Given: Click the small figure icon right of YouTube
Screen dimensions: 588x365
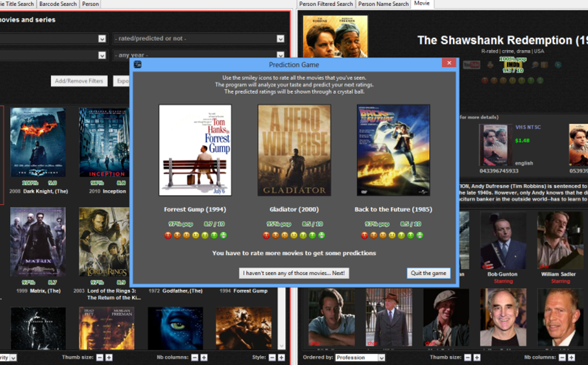Looking at the screenshot, I should click(490, 64).
